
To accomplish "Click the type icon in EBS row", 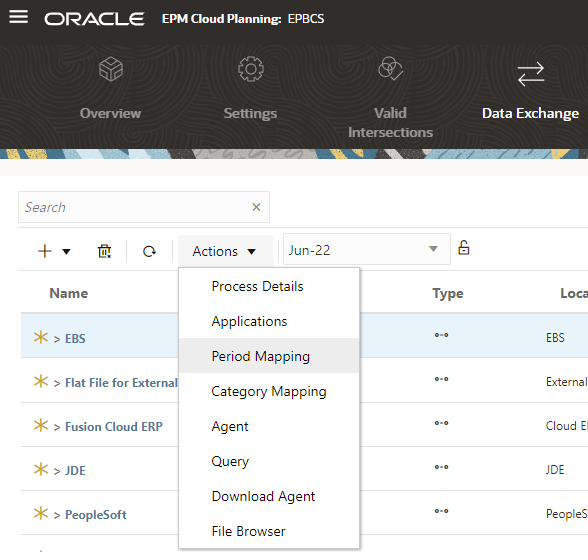I will pyautogui.click(x=441, y=335).
